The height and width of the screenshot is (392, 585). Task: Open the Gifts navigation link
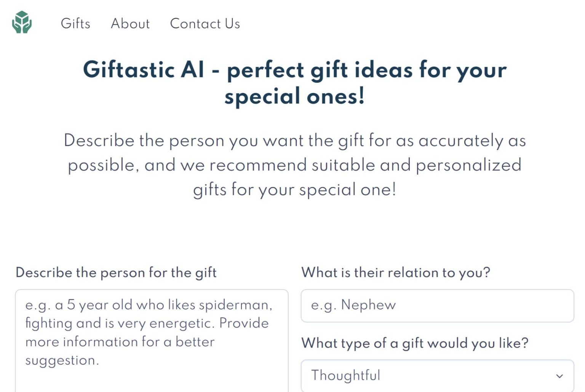click(75, 24)
